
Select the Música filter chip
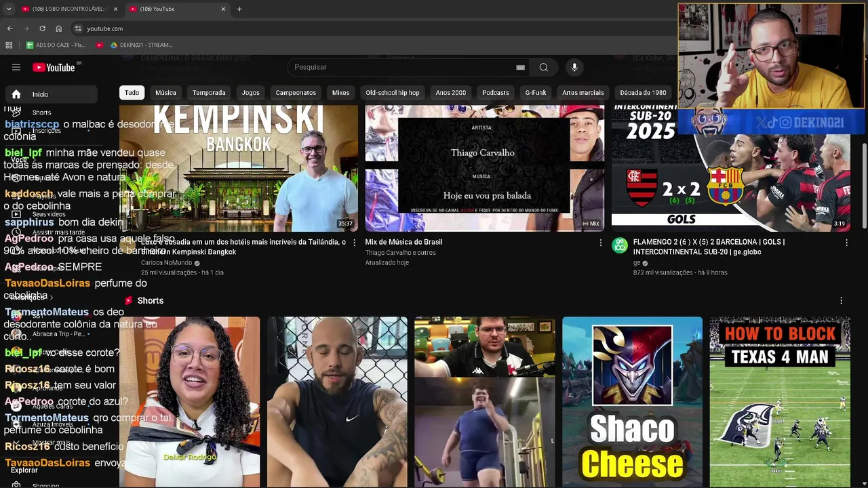pyautogui.click(x=165, y=92)
